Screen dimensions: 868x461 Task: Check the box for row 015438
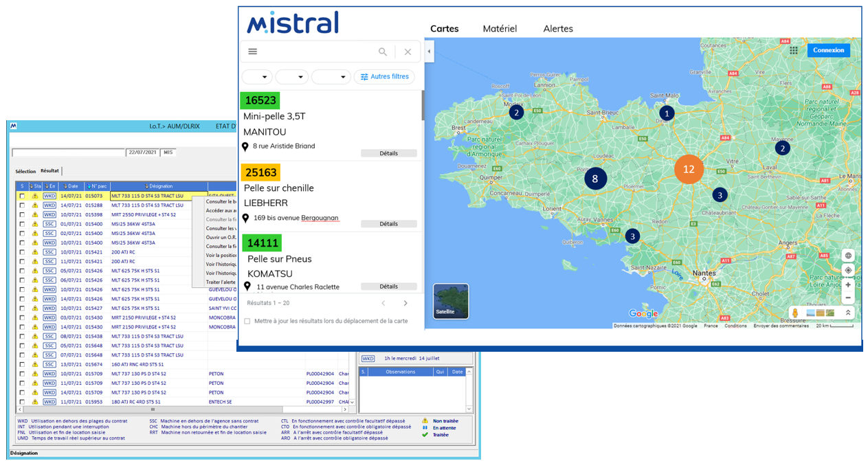point(22,336)
